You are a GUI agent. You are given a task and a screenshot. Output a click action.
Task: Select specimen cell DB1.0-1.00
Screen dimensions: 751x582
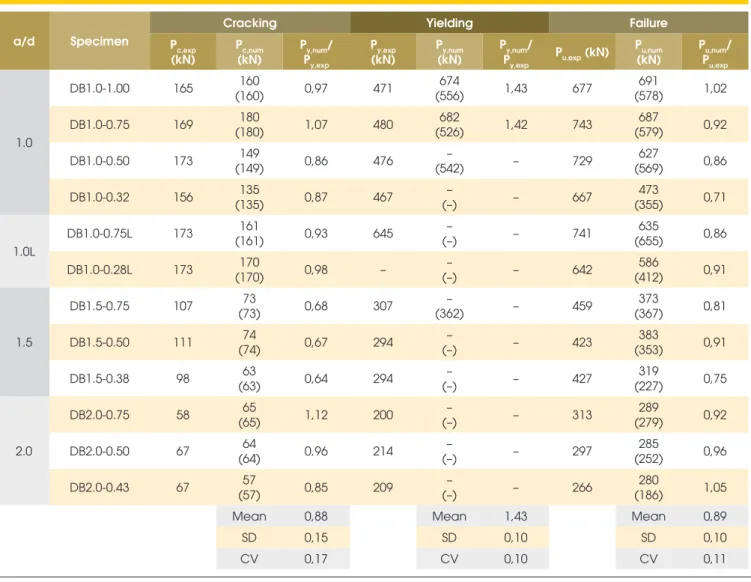point(99,88)
